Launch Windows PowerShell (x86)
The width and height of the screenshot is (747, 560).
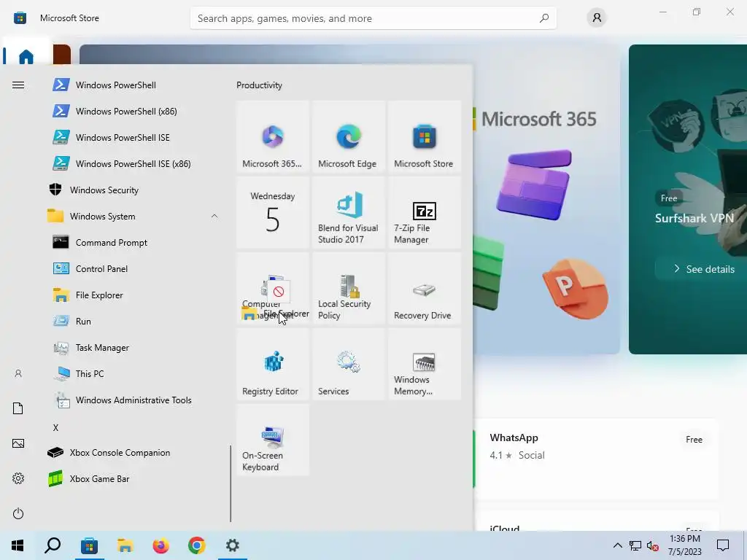(133, 112)
